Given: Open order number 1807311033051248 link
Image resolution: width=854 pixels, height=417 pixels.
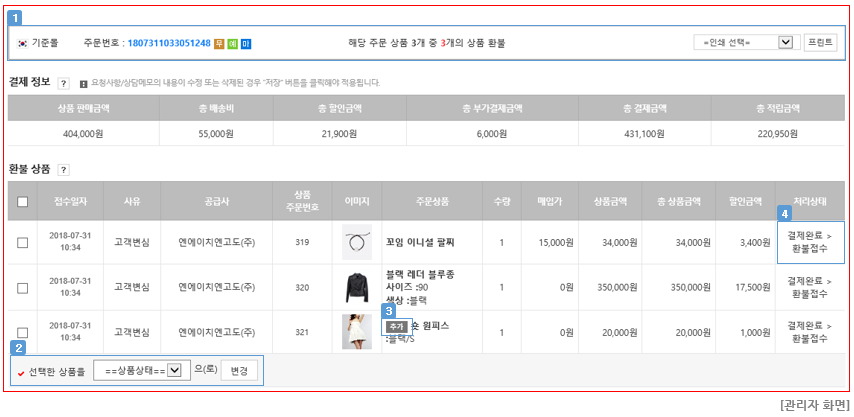Looking at the screenshot, I should [x=169, y=43].
